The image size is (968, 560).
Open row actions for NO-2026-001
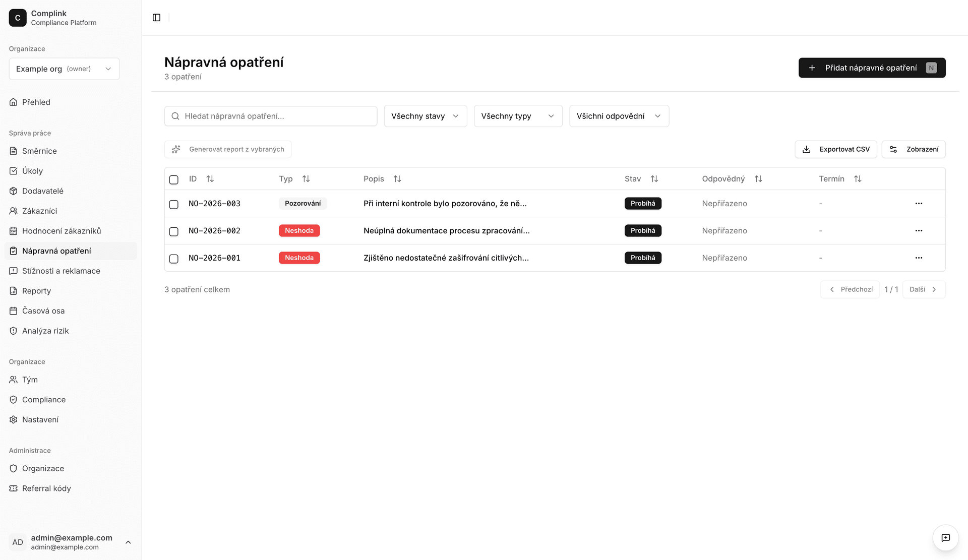pos(919,258)
